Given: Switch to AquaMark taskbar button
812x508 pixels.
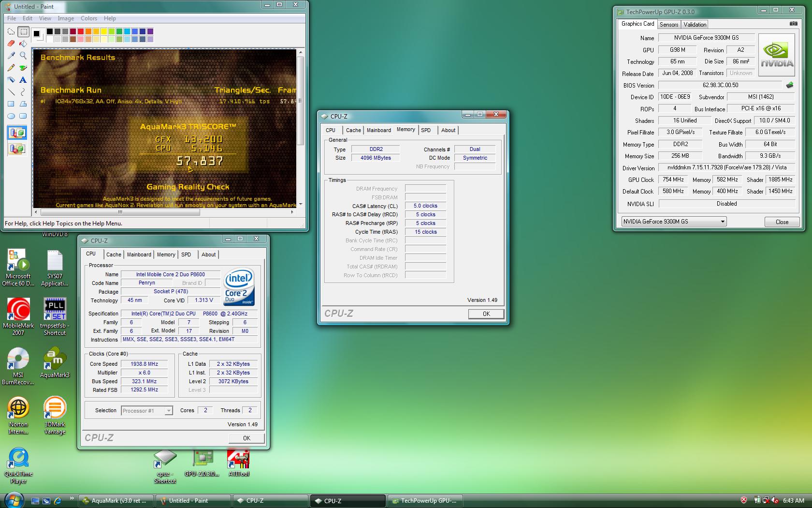Looking at the screenshot, I should 116,501.
